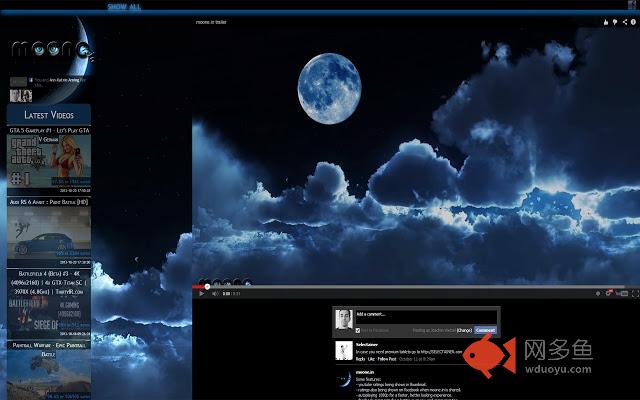Seek on the video progress bar
Image resolution: width=640 pixels, height=400 pixels.
click(400, 287)
